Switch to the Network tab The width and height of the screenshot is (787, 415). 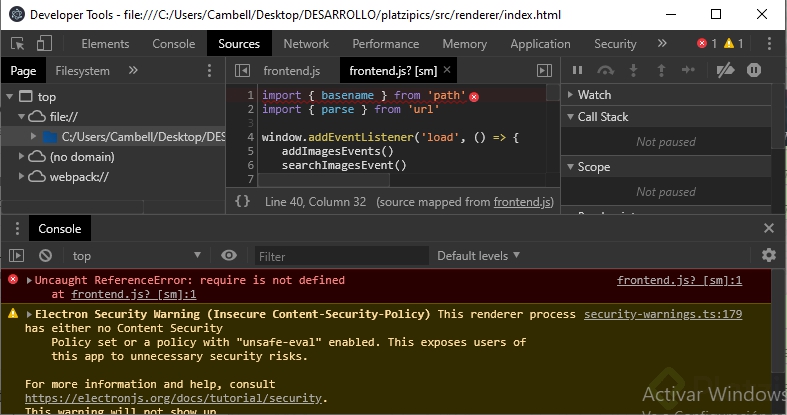[x=306, y=44]
